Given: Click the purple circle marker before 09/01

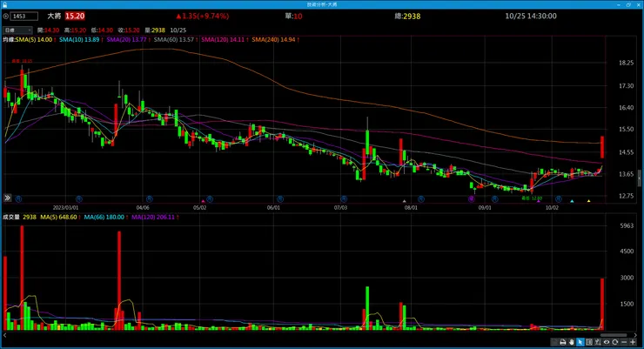Looking at the screenshot, I should coord(472,198).
